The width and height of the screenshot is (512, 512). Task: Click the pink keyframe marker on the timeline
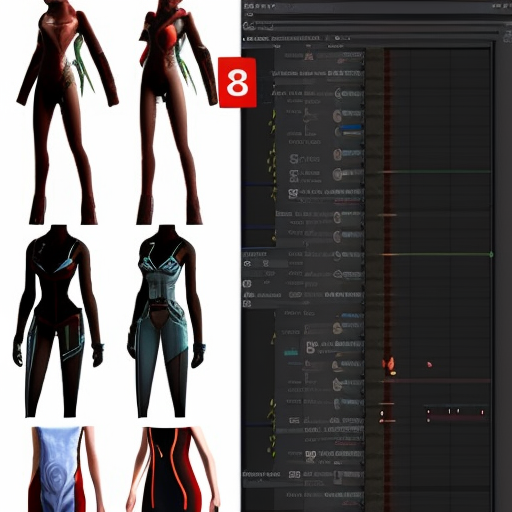[430, 364]
